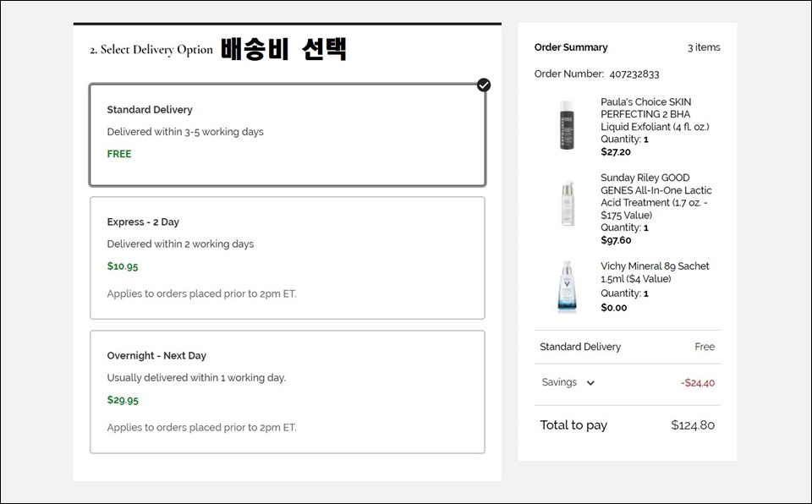
Task: Open Sunday Riley Good Genes thumbnail
Action: (568, 203)
